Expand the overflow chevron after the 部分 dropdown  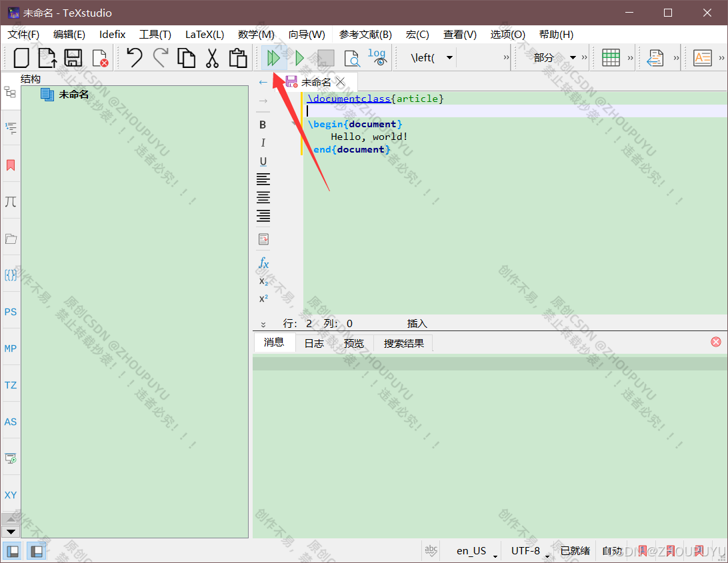pos(584,58)
